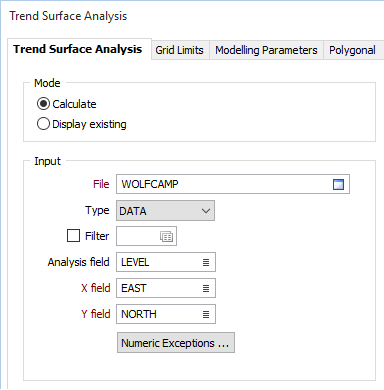Select the Display existing radio button
The image size is (384, 390).
[x=43, y=124]
